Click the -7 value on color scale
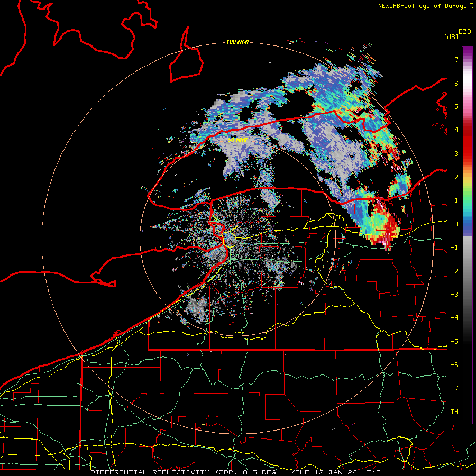The width and height of the screenshot is (476, 476). click(454, 388)
